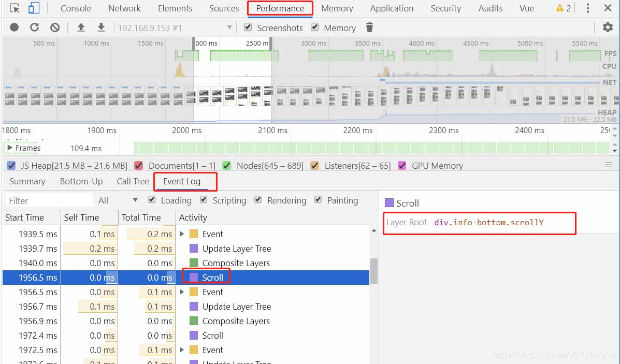Toggle the device toolbar icon
This screenshot has height=364, width=620.
point(34,8)
